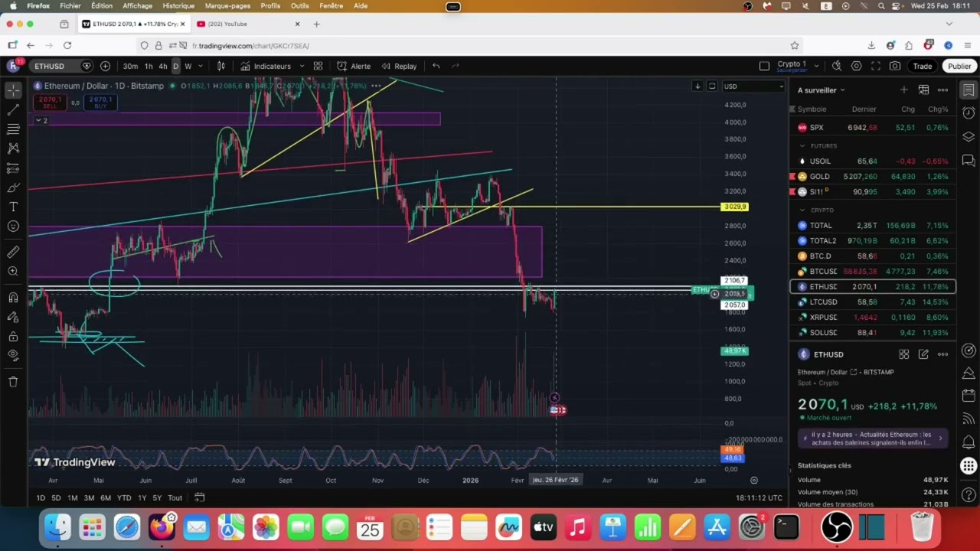Open the pattern drawing tools
The width and height of the screenshot is (980, 551).
pos(13,148)
